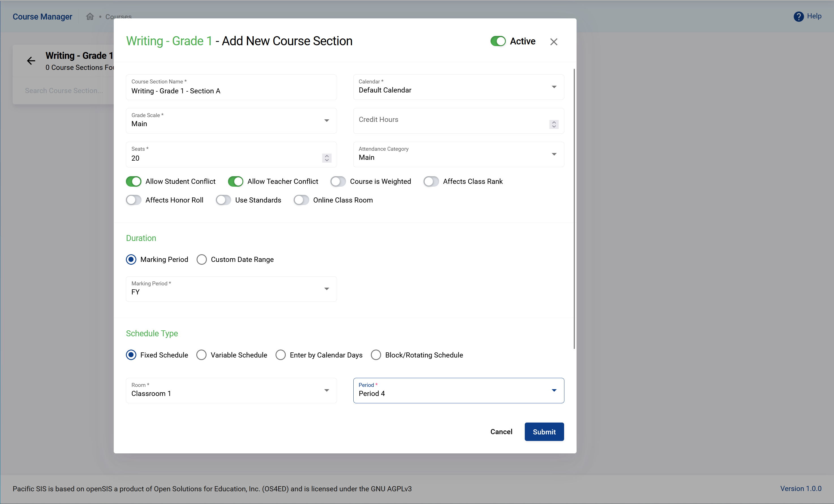This screenshot has height=504, width=834.
Task: Click the Credit Hours stepper arrows
Action: point(554,124)
